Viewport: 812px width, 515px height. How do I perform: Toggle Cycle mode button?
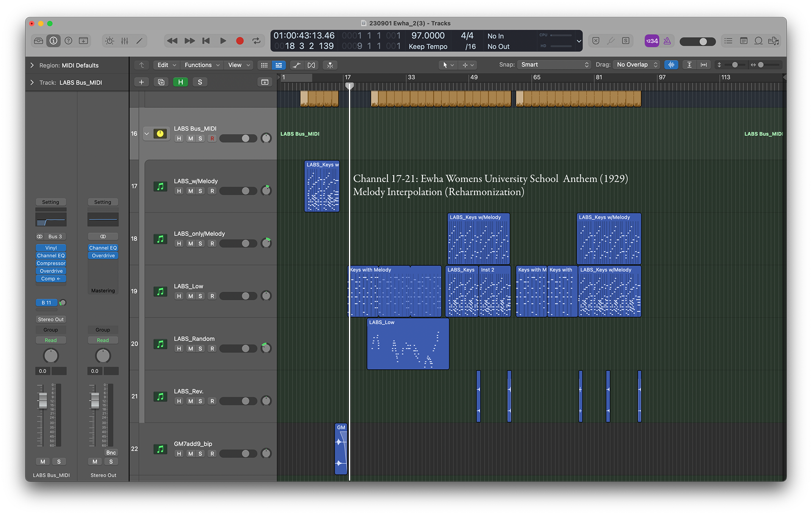[256, 41]
